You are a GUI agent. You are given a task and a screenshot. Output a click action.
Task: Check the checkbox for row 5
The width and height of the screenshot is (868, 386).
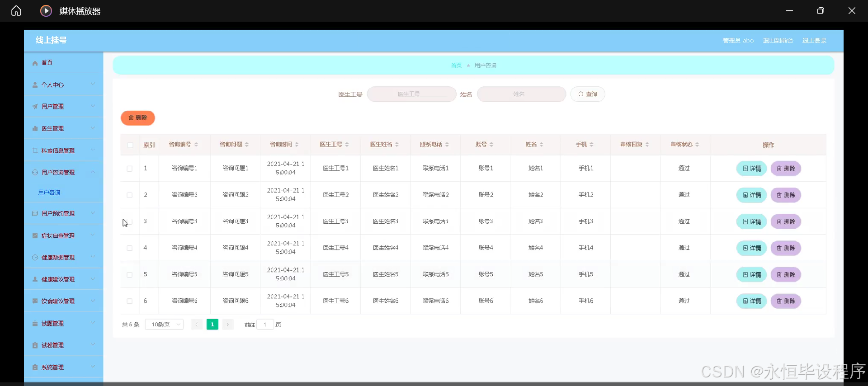[130, 275]
